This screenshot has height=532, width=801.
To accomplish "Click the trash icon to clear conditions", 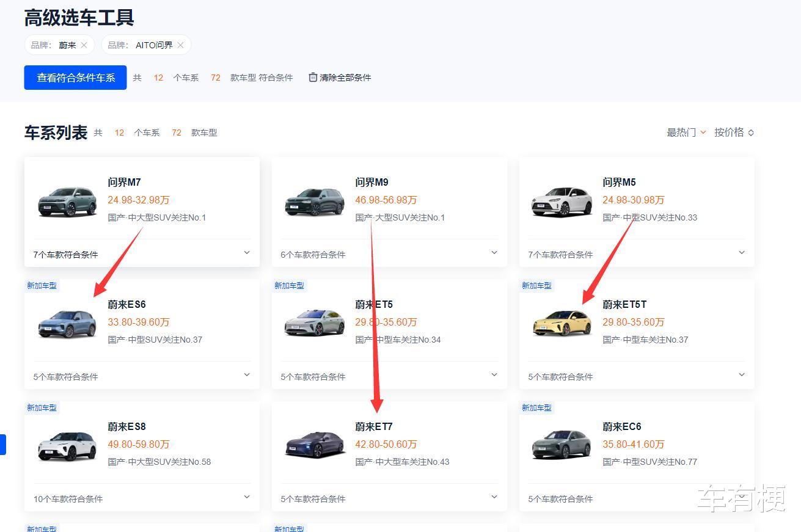I will (x=313, y=78).
